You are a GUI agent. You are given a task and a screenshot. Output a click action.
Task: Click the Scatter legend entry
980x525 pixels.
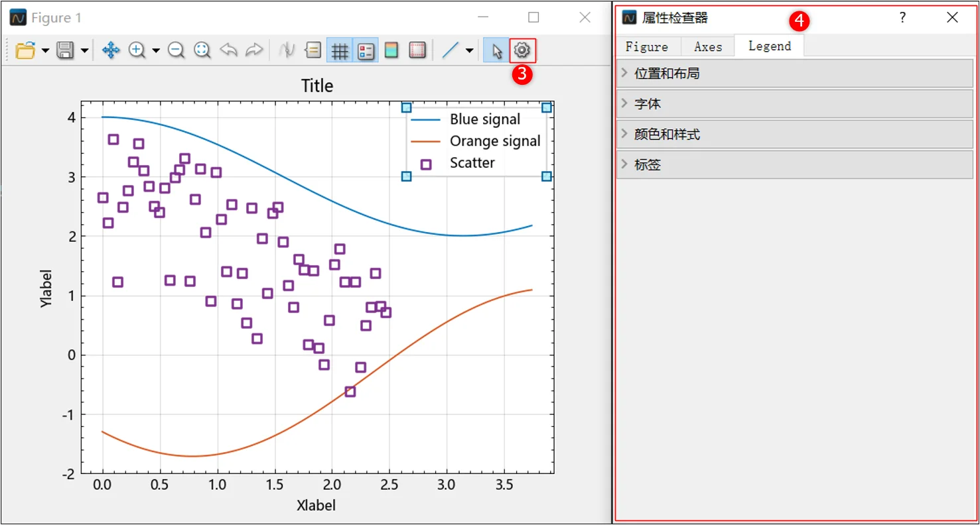458,163
